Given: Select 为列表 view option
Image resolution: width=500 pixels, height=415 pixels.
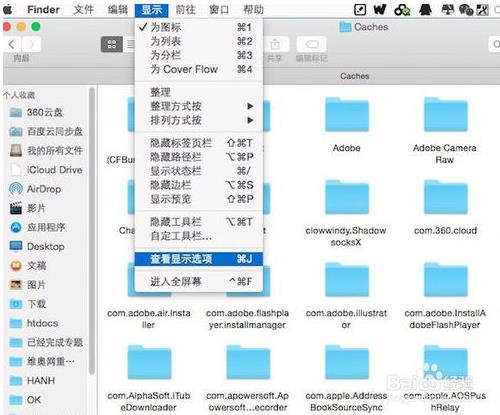Looking at the screenshot, I should click(199, 41).
